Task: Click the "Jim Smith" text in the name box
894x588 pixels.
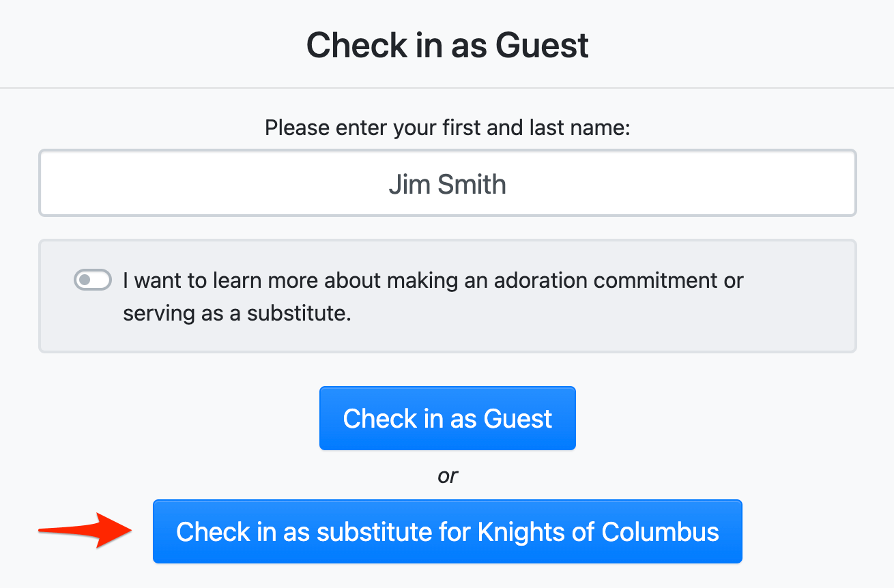Action: click(447, 184)
